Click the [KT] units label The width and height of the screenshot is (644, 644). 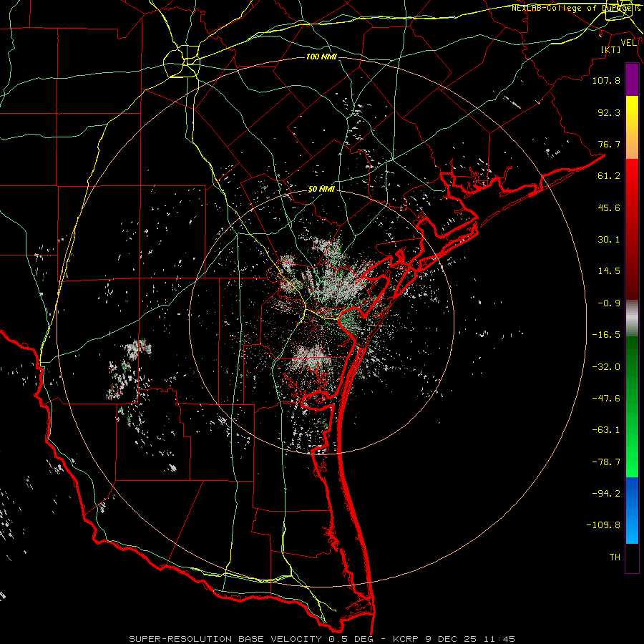611,49
